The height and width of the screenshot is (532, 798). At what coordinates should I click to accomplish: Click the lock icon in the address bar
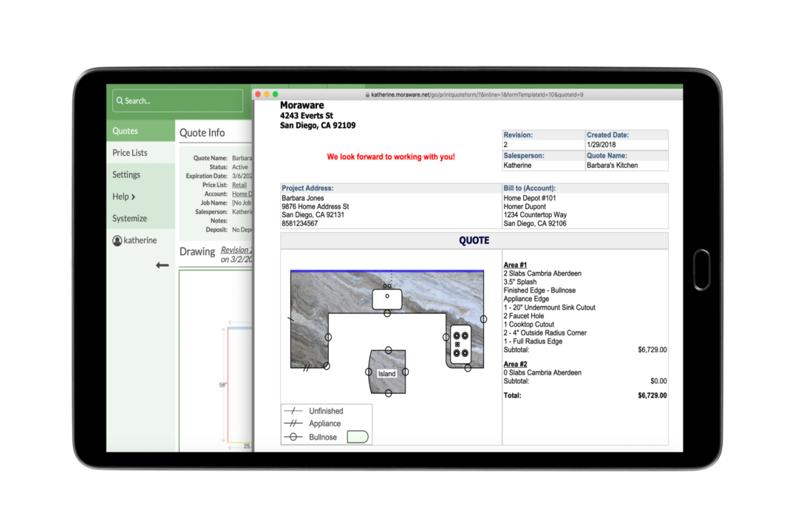tap(367, 95)
